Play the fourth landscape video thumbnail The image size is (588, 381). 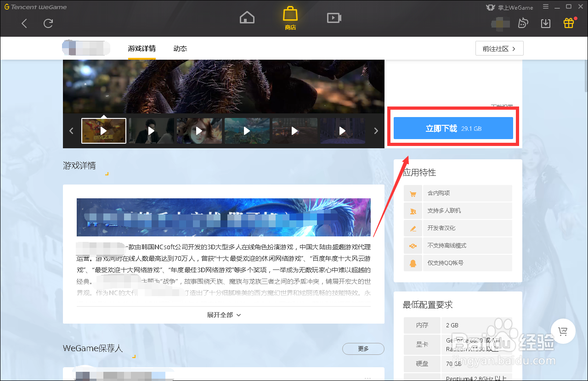(x=247, y=131)
